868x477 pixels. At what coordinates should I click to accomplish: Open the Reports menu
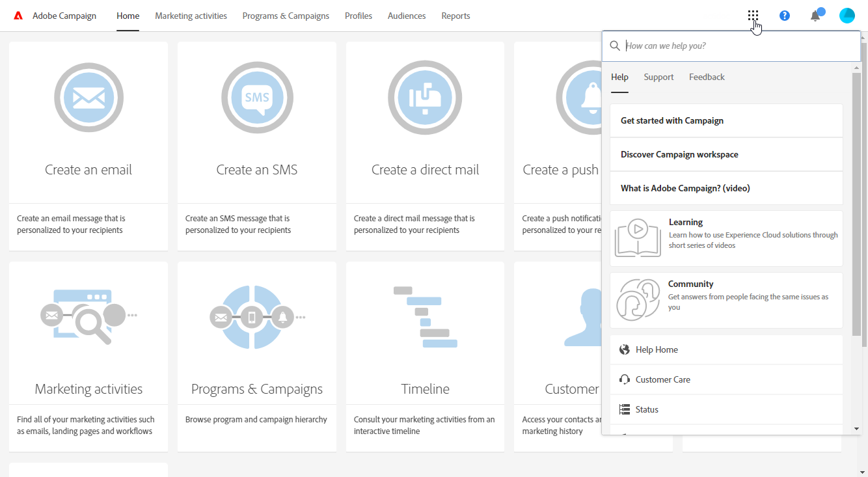tap(455, 16)
